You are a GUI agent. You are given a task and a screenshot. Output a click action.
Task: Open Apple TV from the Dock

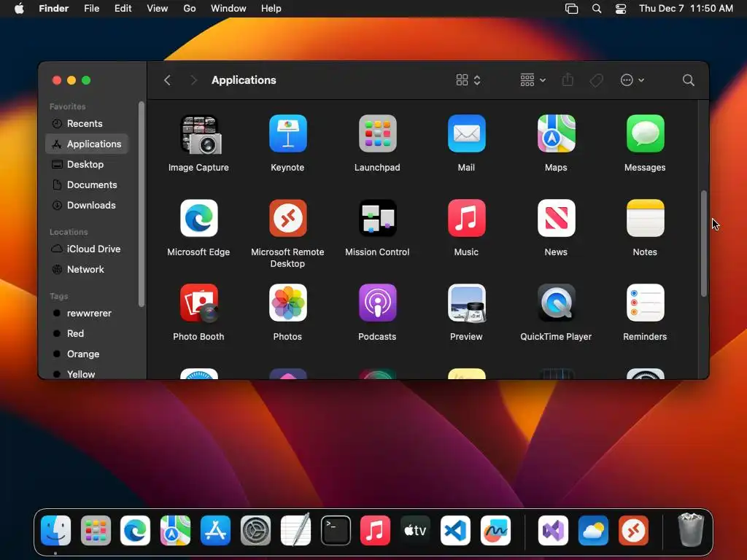click(415, 530)
